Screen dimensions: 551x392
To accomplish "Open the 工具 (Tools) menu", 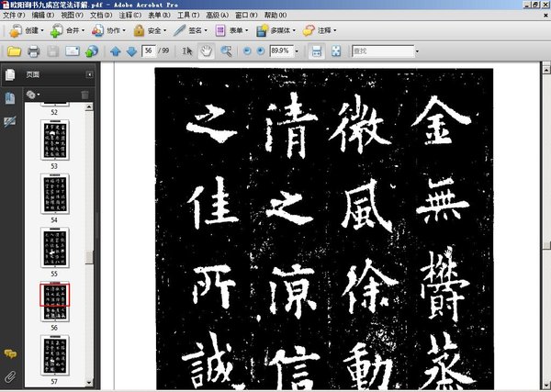I will 188,15.
